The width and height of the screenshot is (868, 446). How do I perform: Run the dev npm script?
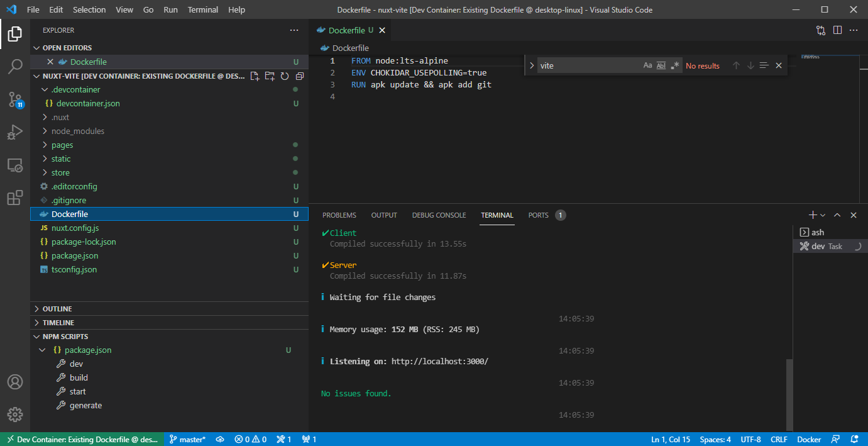[76, 364]
